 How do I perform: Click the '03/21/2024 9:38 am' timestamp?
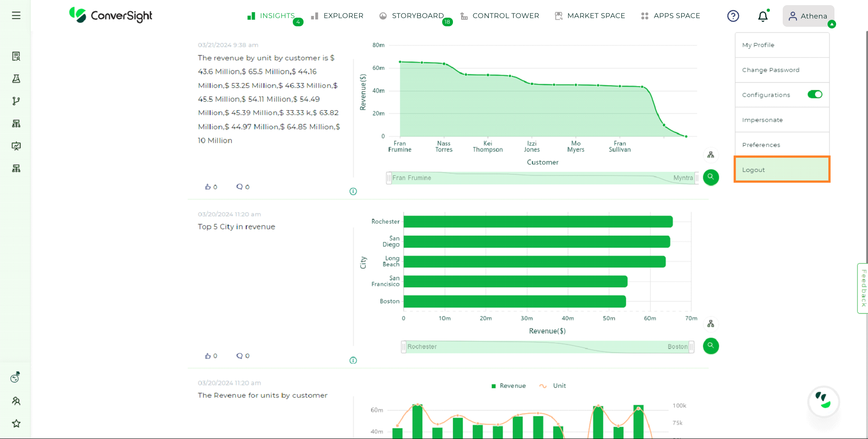(x=228, y=45)
